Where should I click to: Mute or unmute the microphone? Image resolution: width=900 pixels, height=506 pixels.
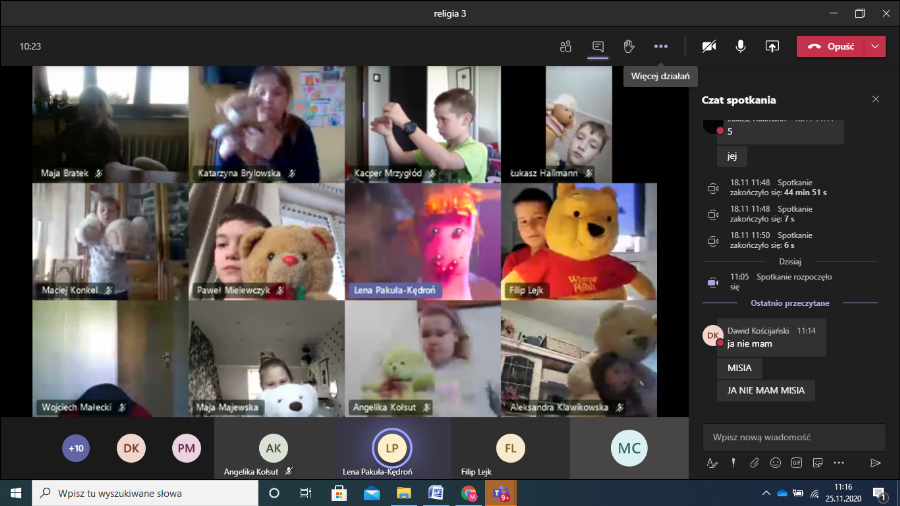tap(741, 46)
